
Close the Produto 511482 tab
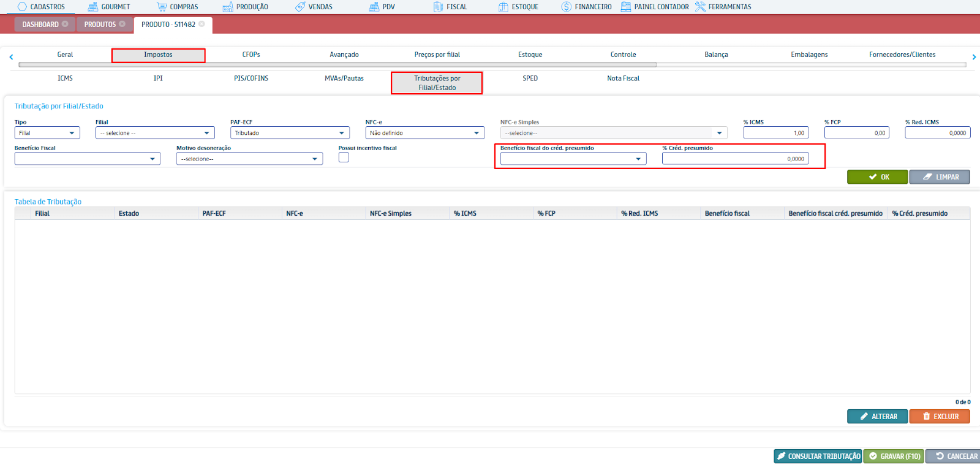[x=202, y=24]
